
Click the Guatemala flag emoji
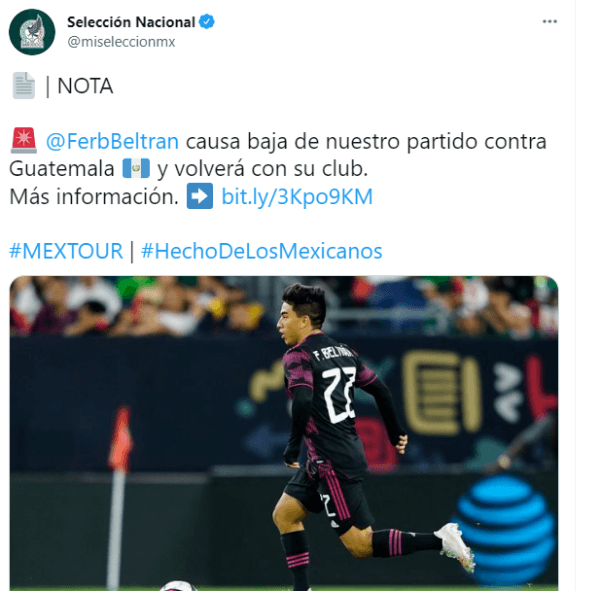[136, 168]
